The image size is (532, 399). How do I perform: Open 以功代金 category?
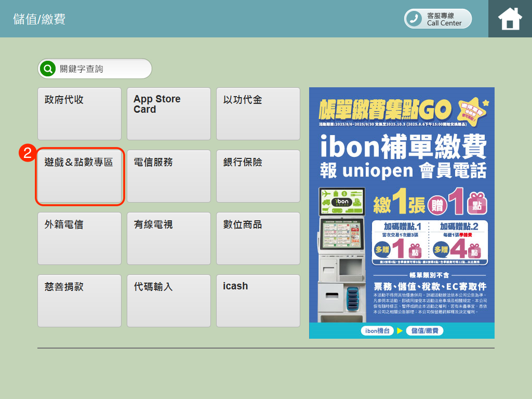coord(258,114)
